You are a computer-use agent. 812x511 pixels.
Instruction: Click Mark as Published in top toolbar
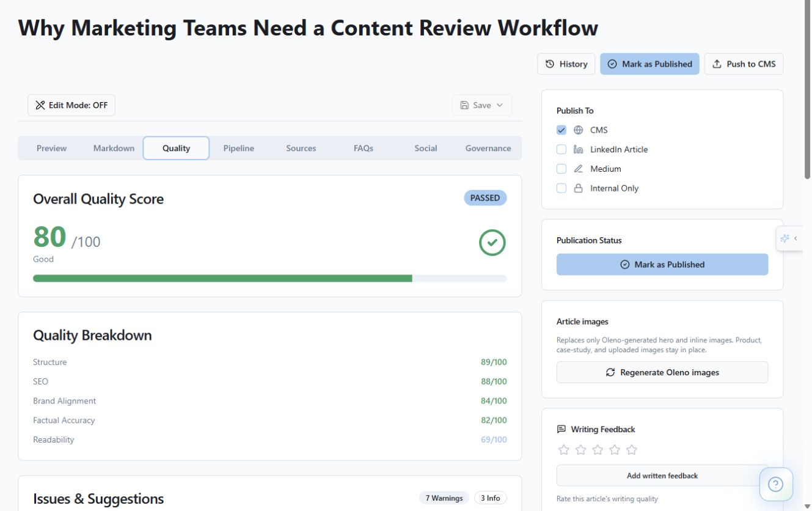[x=649, y=64]
